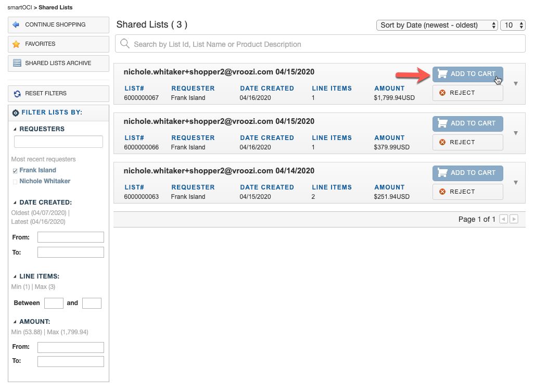The height and width of the screenshot is (392, 534).
Task: Click list number 6000000063
Action: point(142,196)
